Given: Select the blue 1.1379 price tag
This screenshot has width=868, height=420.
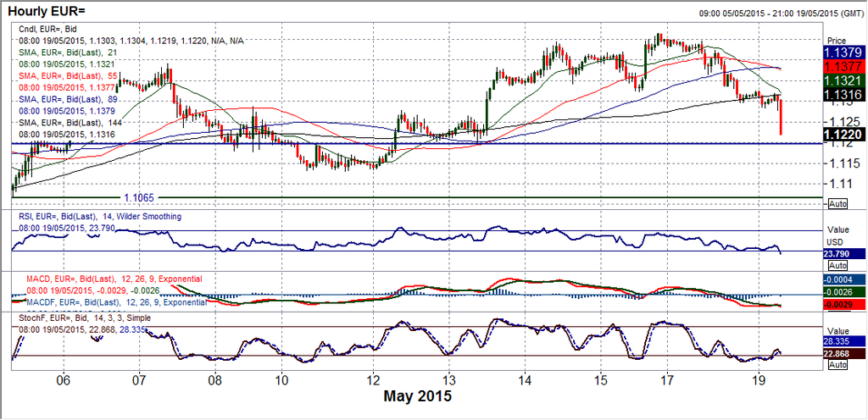Looking at the screenshot, I should click(843, 53).
